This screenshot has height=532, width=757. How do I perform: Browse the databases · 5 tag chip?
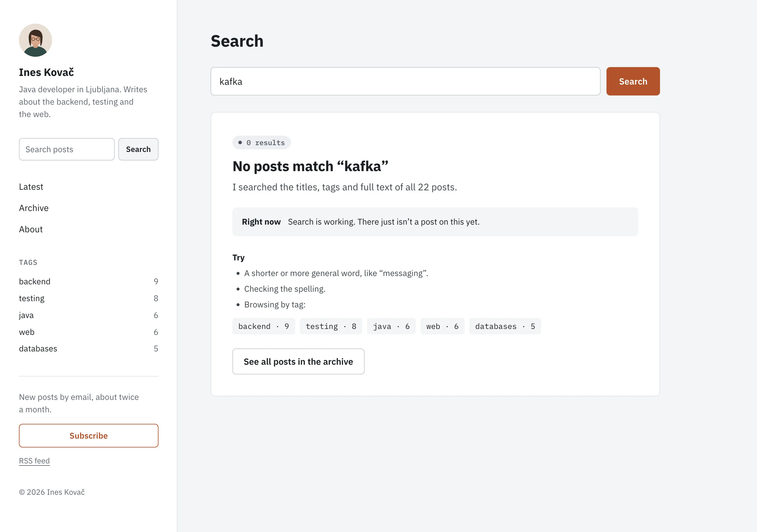(505, 326)
